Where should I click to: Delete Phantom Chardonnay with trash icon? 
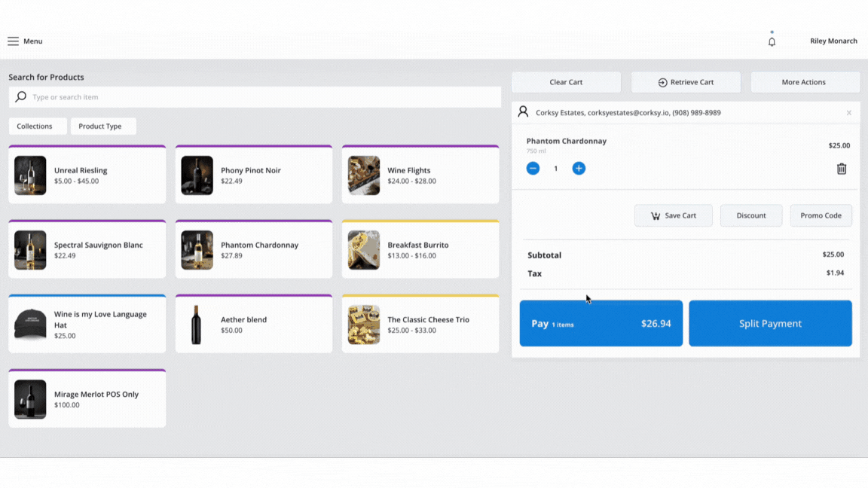842,169
